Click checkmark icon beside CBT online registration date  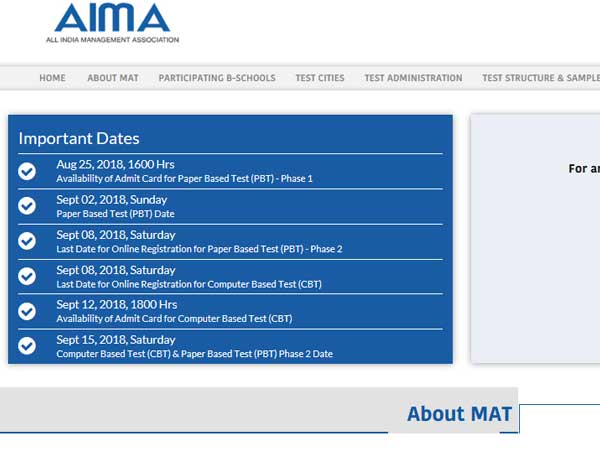27,276
